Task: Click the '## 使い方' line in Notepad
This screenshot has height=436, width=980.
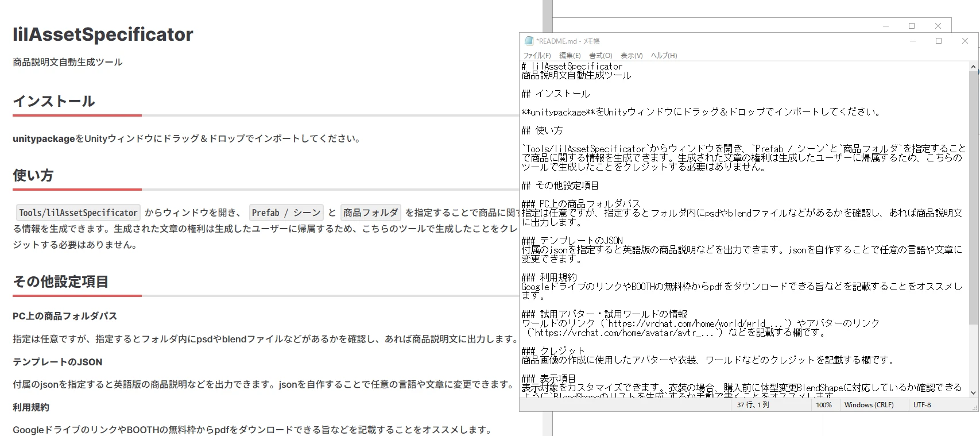Action: pyautogui.click(x=542, y=130)
